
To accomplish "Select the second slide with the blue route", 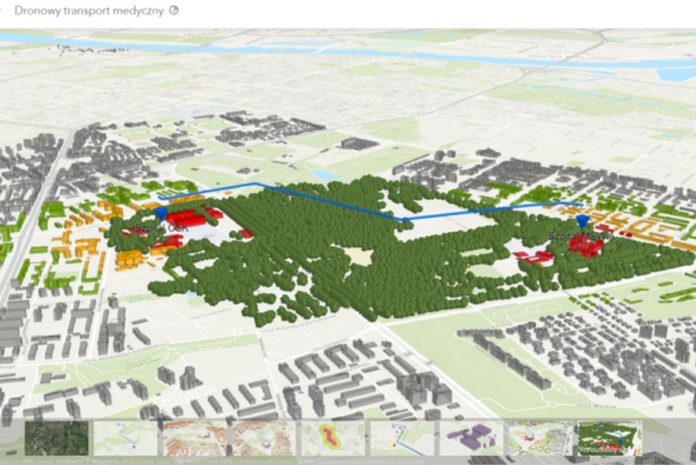I will coord(125,438).
